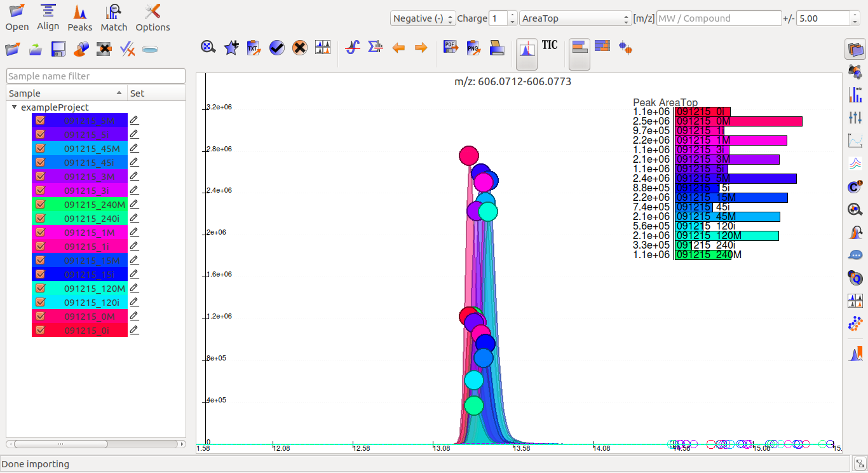The image size is (868, 473).
Task: Click the m/z spectra bars sidebar icon
Action: 855,95
